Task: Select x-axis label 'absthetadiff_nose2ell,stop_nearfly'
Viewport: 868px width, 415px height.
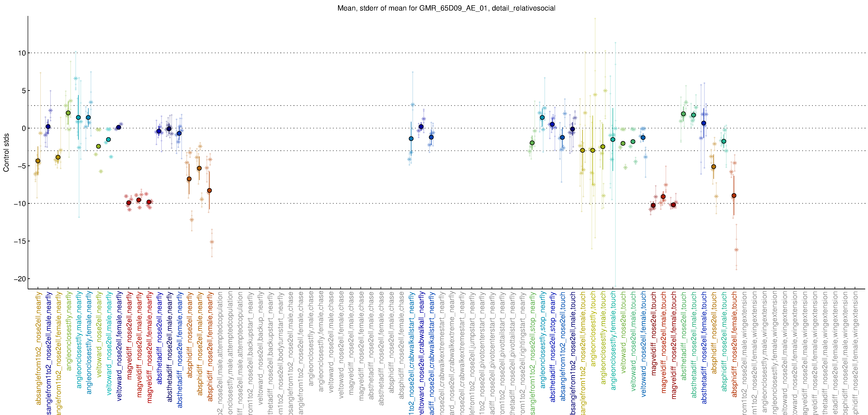Action: point(553,347)
